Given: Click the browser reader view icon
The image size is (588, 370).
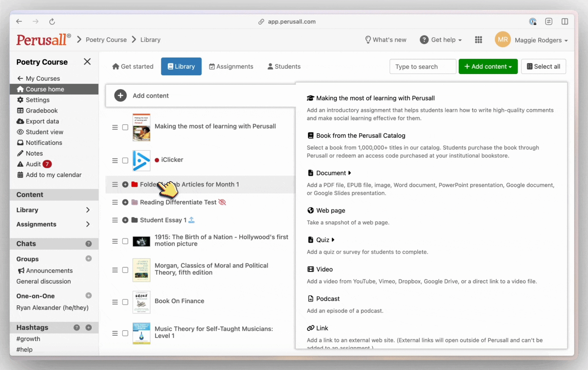Looking at the screenshot, I should tap(549, 22).
